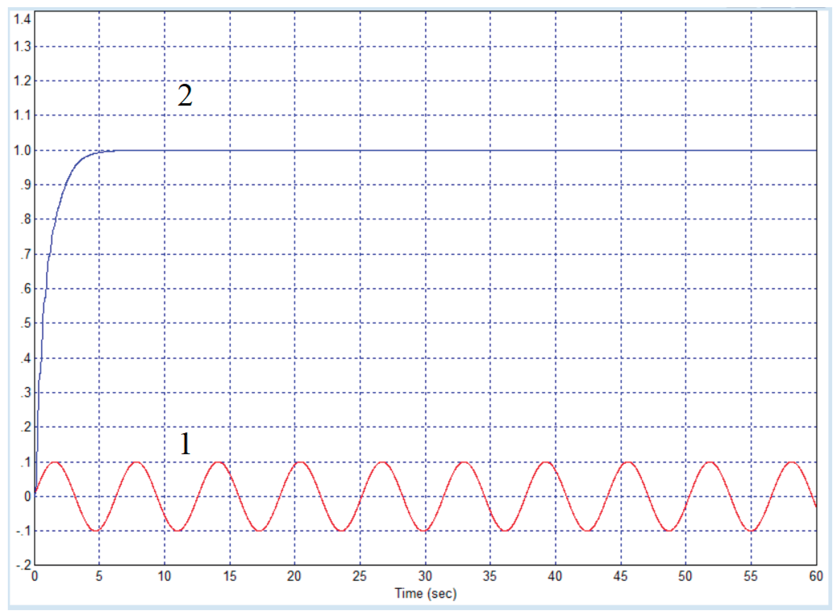Image resolution: width=840 pixels, height=616 pixels.
Task: Pick the time-axis tick label '40'
Action: pos(555,576)
